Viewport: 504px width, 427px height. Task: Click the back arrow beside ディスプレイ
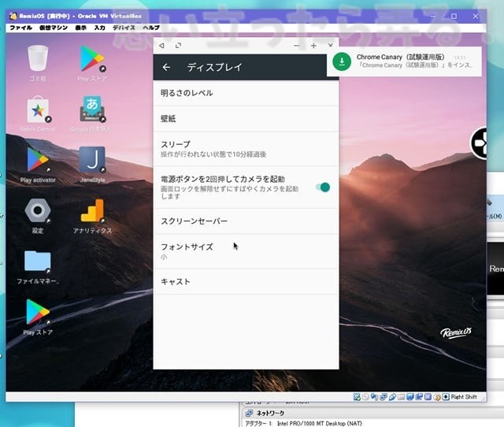166,67
